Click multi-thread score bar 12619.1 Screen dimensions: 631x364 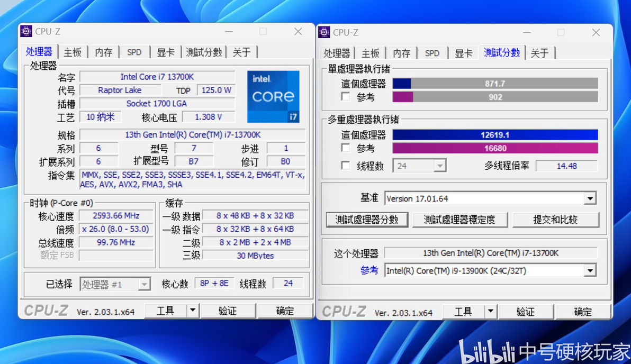point(495,135)
